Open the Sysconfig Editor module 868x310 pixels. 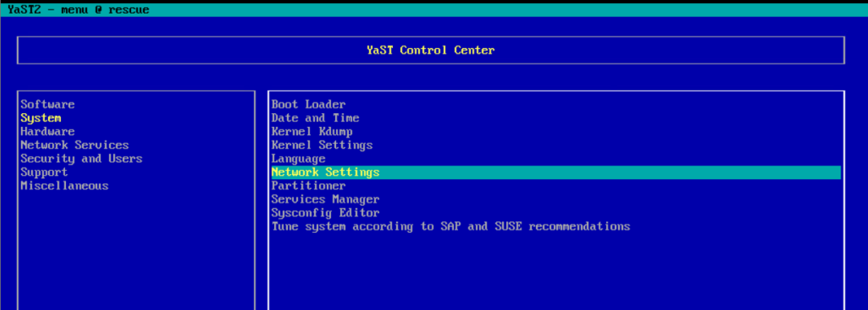pos(325,213)
